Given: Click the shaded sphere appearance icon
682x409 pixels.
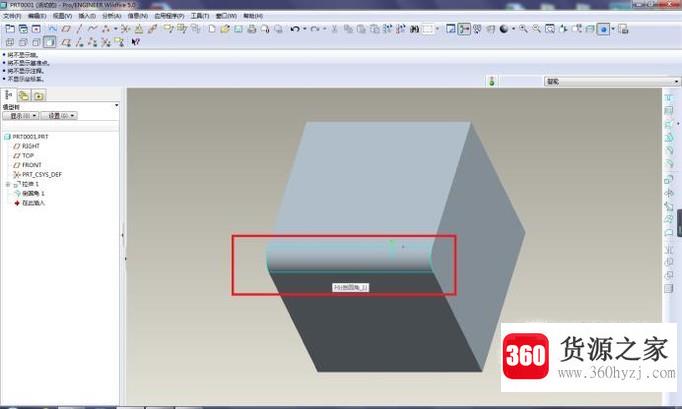Looking at the screenshot, I should pos(504,29).
